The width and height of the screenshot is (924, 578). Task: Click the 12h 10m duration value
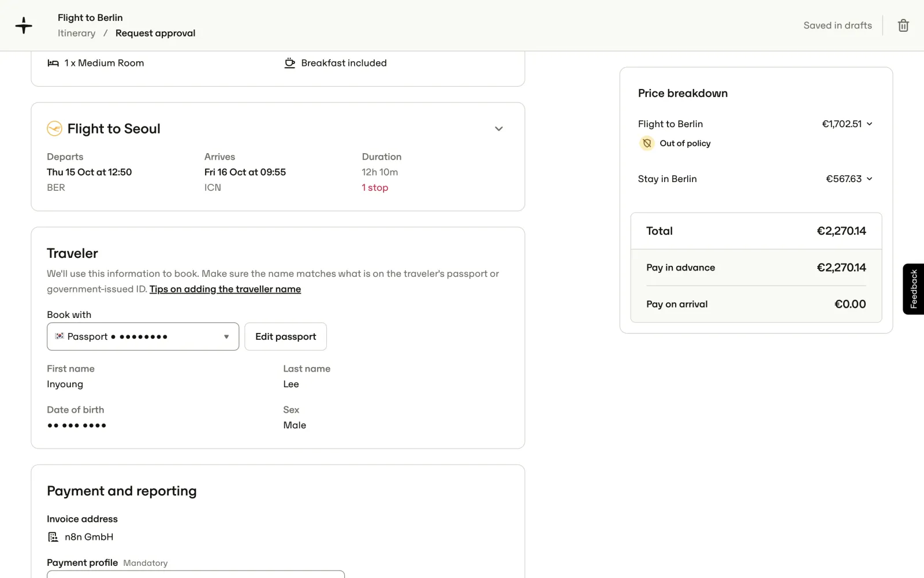pos(380,172)
